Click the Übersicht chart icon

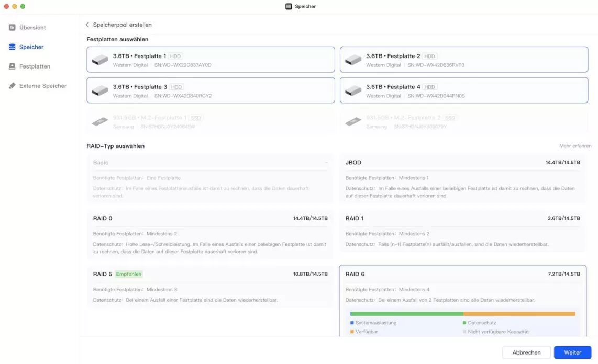12,27
